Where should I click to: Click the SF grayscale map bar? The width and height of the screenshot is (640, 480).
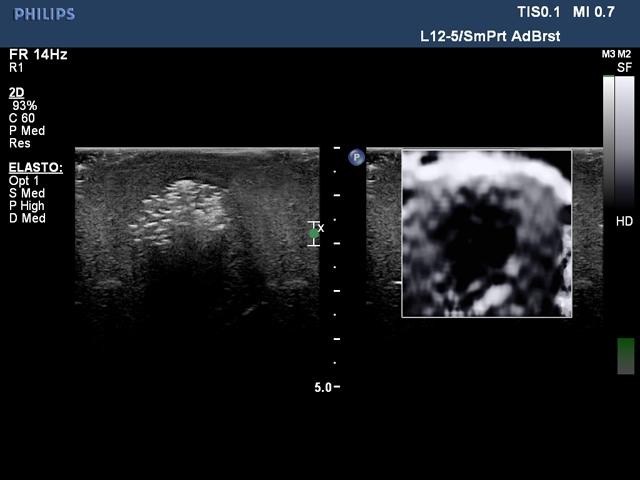624,140
